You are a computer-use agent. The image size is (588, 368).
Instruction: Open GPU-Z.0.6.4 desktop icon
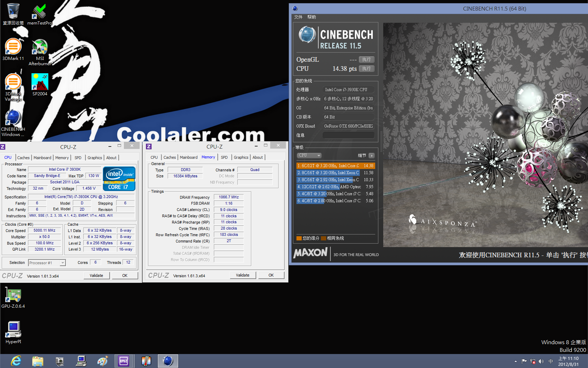(x=13, y=298)
